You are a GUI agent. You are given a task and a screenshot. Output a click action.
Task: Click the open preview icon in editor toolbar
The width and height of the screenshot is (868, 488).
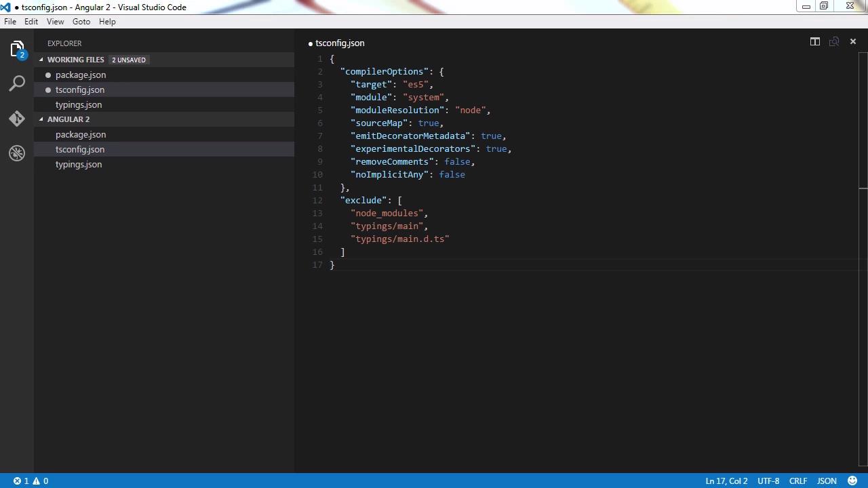tap(834, 42)
